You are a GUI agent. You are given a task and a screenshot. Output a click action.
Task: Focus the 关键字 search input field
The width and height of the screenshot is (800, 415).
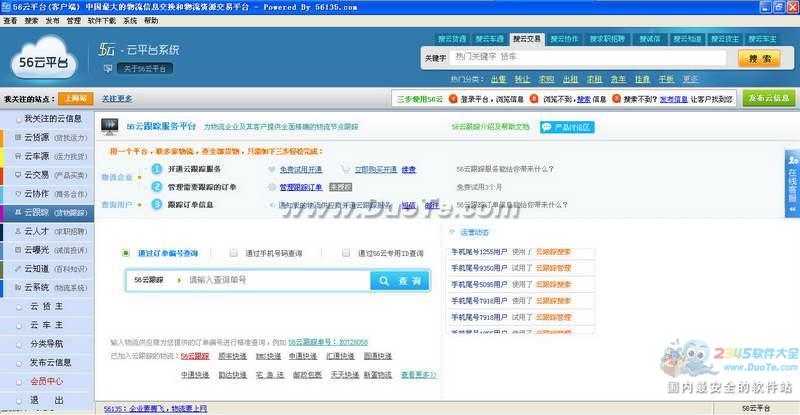click(588, 57)
